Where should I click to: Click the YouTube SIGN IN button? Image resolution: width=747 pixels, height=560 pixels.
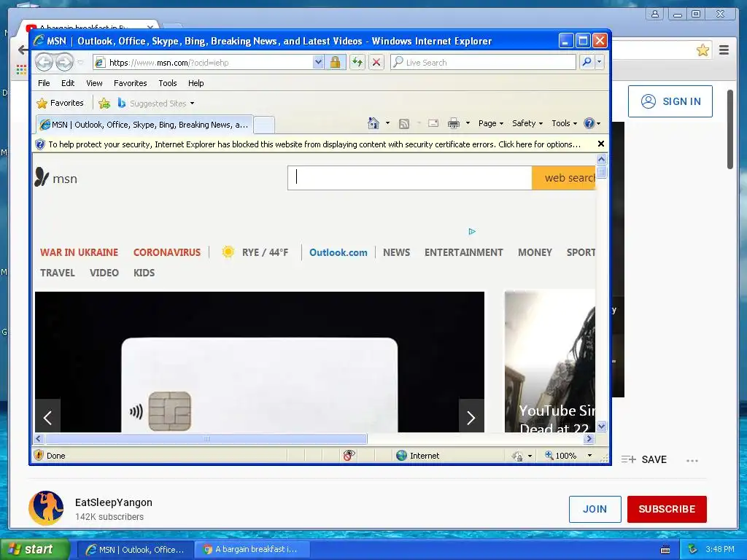(670, 101)
